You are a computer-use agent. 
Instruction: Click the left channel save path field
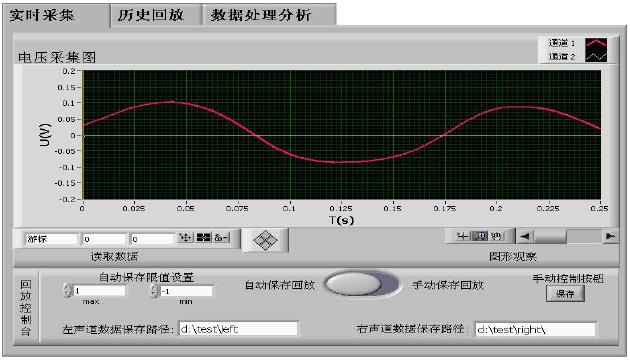(238, 329)
